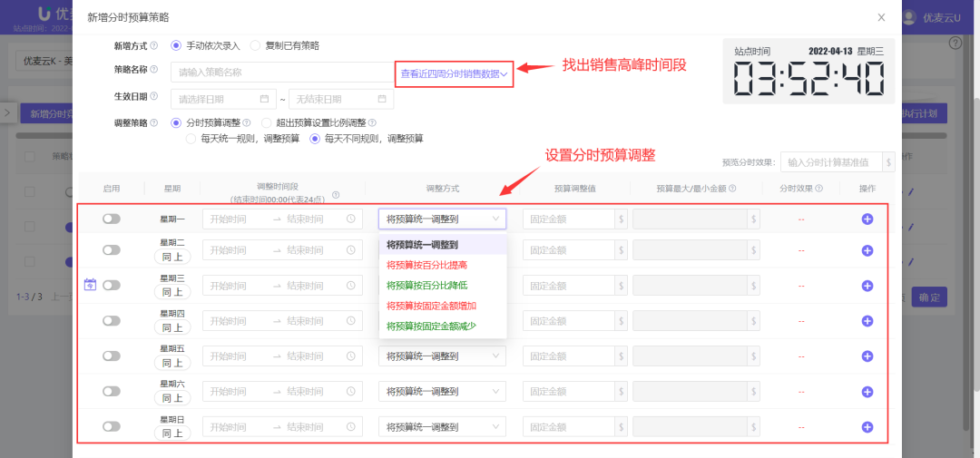Open the 星期日 调整方式 dropdown

click(x=442, y=426)
